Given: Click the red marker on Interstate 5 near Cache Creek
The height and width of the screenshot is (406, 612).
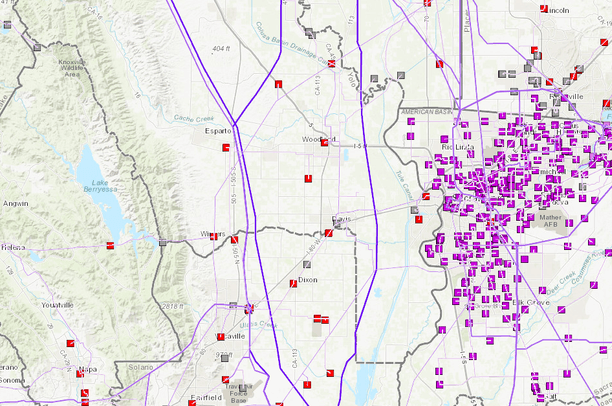Looking at the screenshot, I should tap(278, 84).
